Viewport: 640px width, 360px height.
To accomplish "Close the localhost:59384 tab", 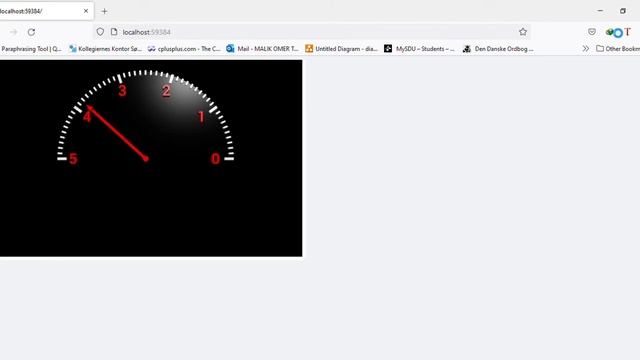I will click(86, 11).
